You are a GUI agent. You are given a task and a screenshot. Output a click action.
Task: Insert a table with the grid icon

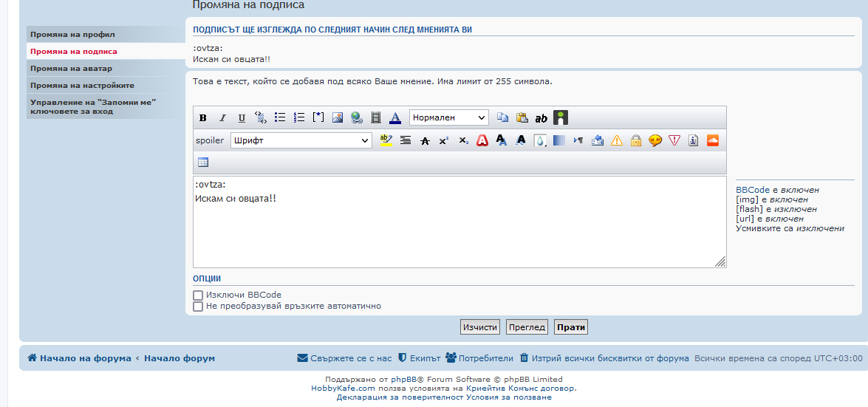(x=203, y=163)
